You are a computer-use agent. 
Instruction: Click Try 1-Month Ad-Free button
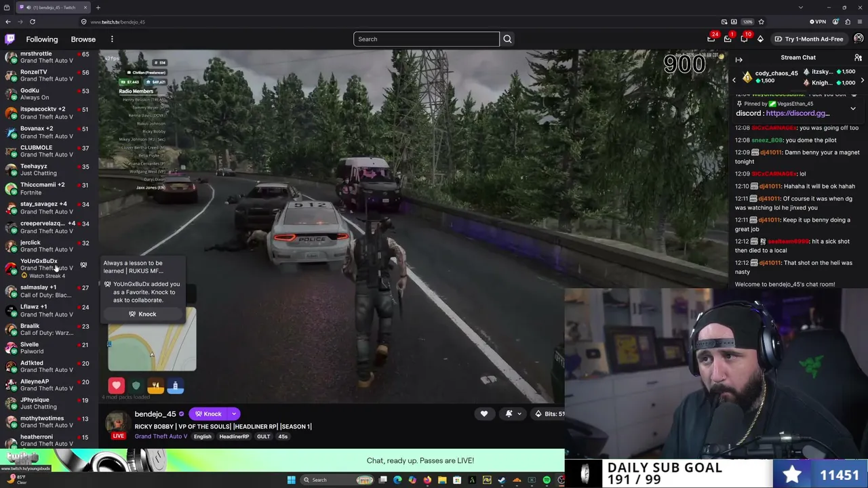click(809, 39)
